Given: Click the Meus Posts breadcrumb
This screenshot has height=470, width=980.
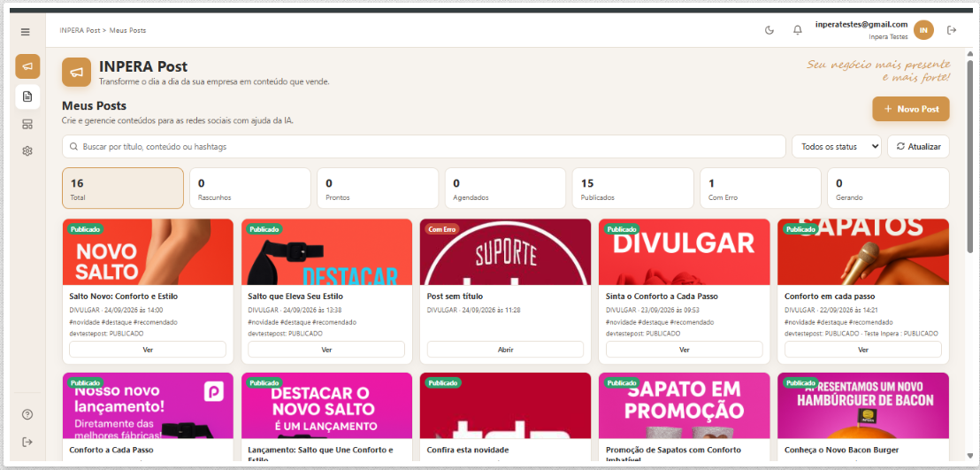Looking at the screenshot, I should pos(128,30).
